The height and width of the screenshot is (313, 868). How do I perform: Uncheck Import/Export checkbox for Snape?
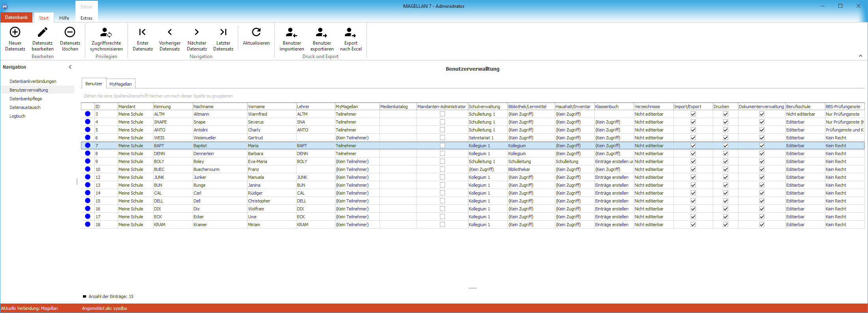click(693, 122)
